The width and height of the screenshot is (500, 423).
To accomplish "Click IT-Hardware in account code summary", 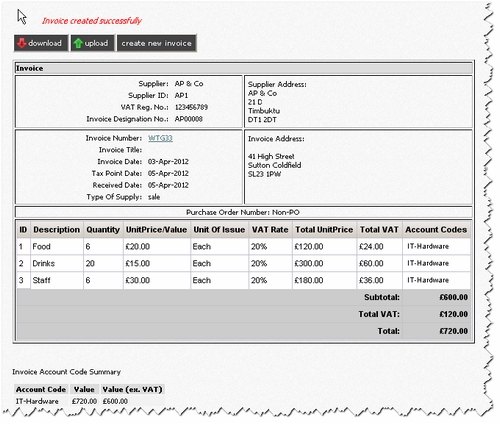I will [37, 401].
